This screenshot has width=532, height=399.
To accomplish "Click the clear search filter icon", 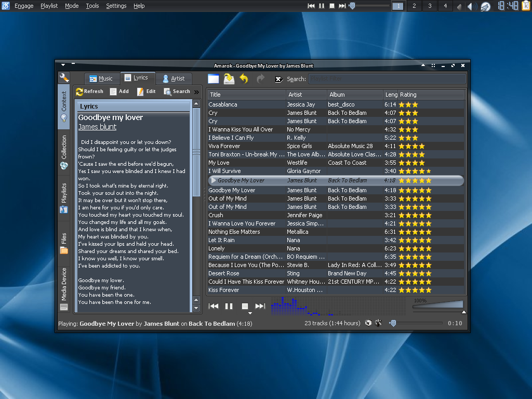I will coord(278,79).
